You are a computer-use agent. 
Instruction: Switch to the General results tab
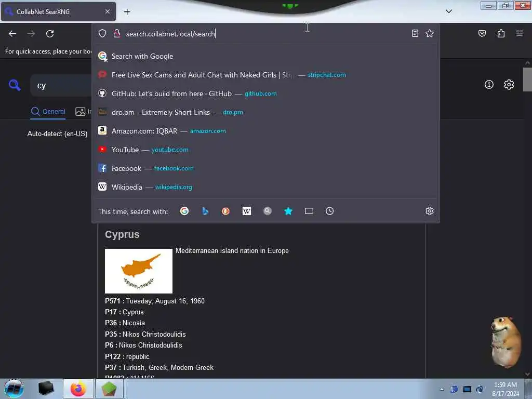(x=48, y=112)
